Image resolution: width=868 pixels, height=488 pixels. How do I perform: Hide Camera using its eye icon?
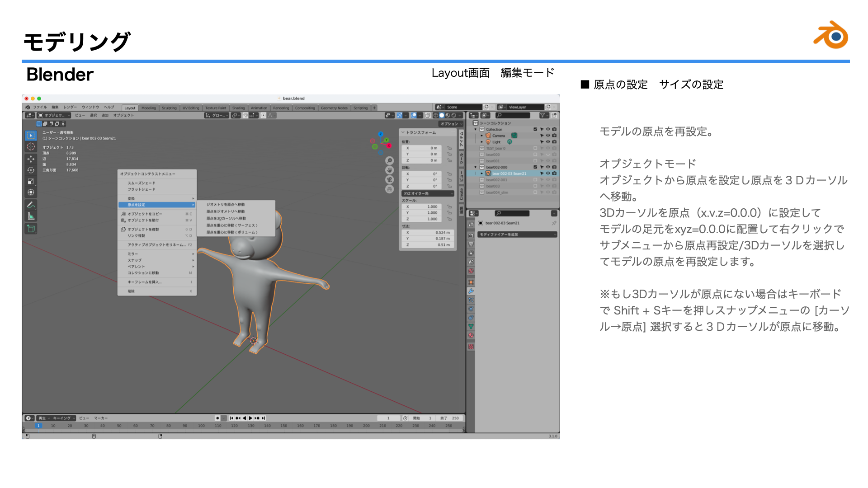[x=548, y=136]
